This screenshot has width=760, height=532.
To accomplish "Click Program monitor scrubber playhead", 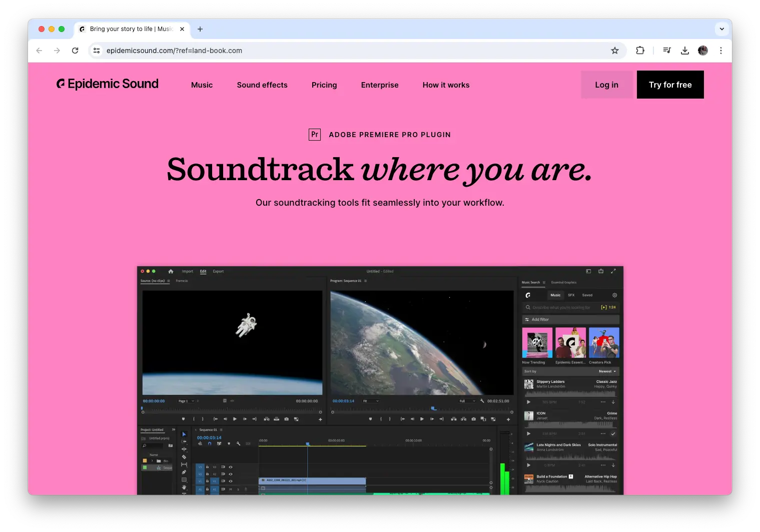I will [x=433, y=408].
